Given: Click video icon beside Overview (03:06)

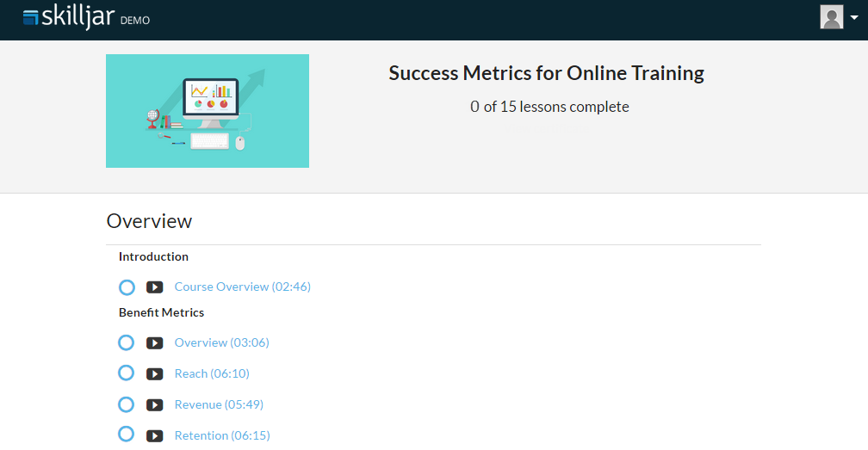Looking at the screenshot, I should [x=155, y=343].
